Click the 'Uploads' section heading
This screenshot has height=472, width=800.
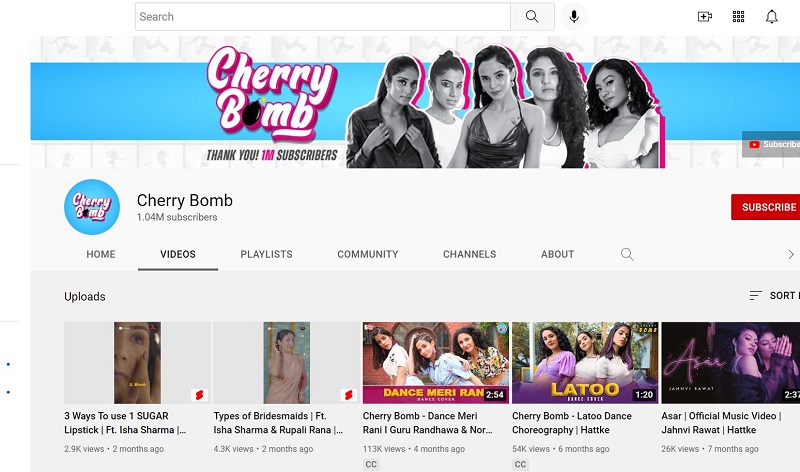point(85,296)
